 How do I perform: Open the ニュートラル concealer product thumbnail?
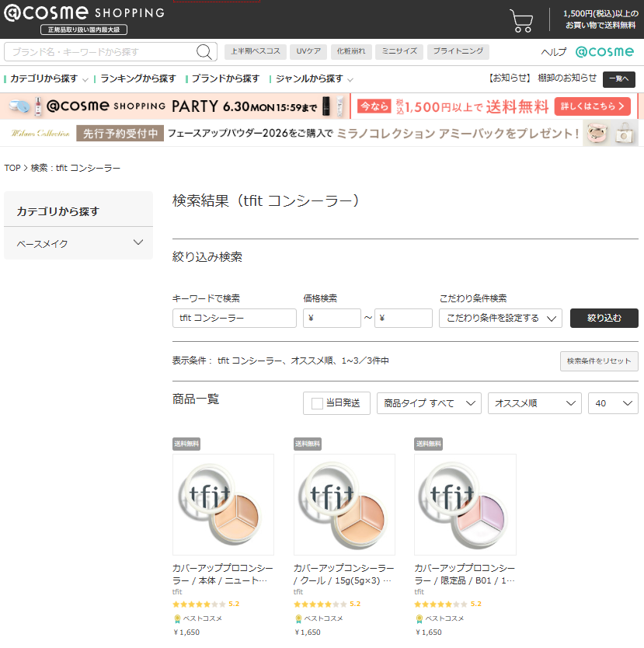click(x=223, y=504)
